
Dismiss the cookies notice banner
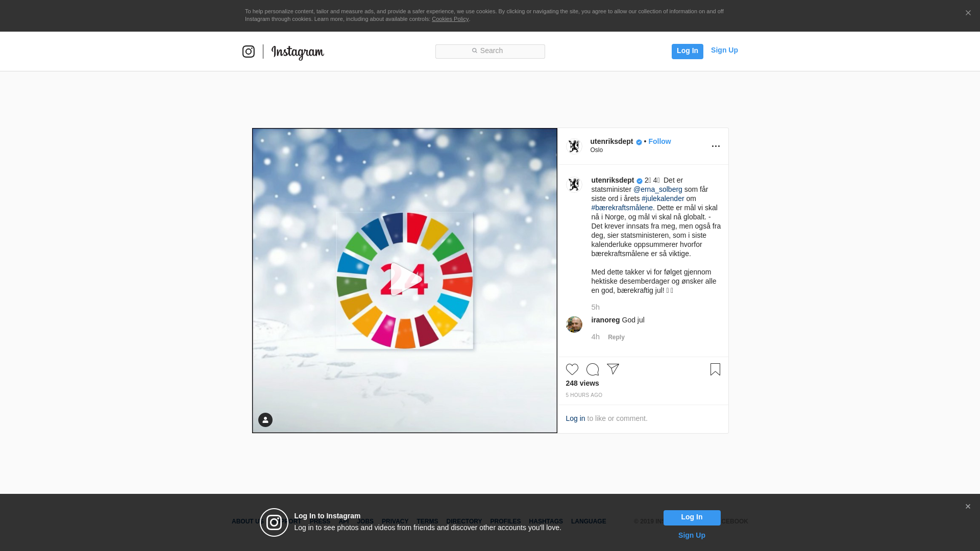tap(968, 13)
